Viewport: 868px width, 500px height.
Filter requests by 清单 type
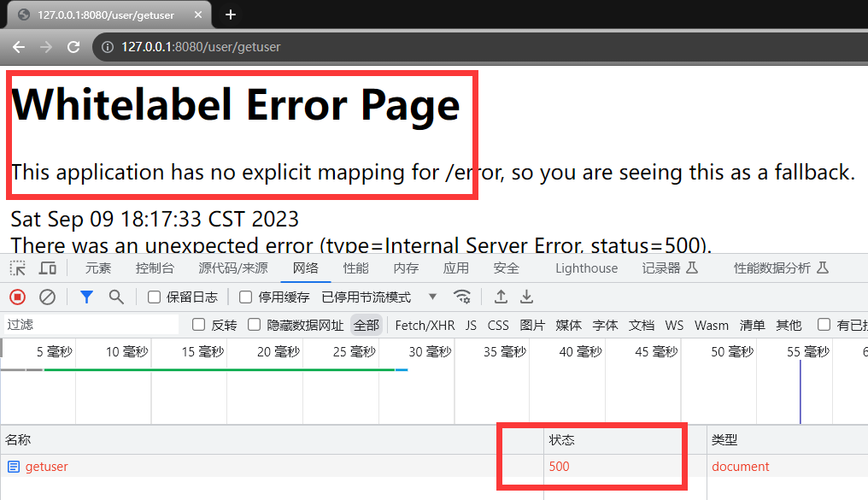pyautogui.click(x=753, y=326)
